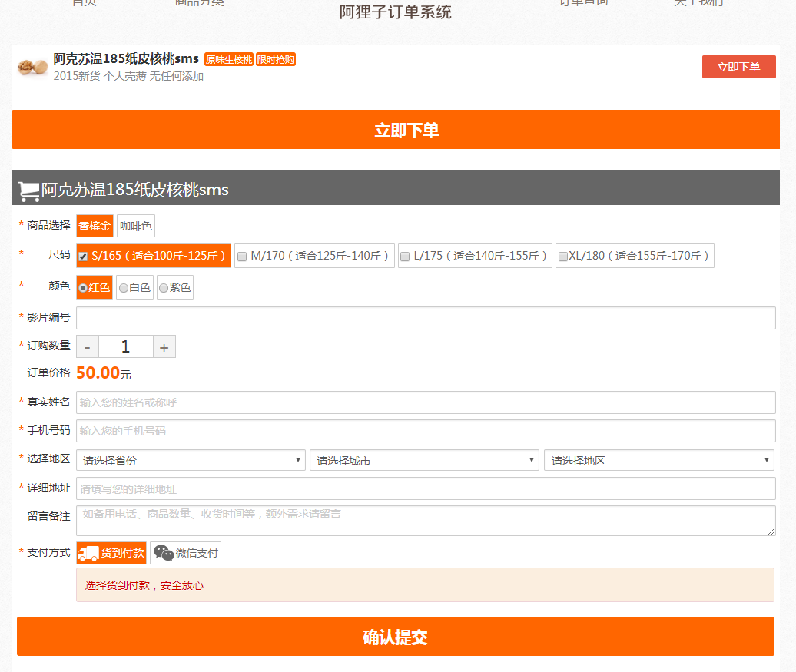Open the 请选择省份 province dropdown
The height and width of the screenshot is (672, 796).
click(191, 461)
